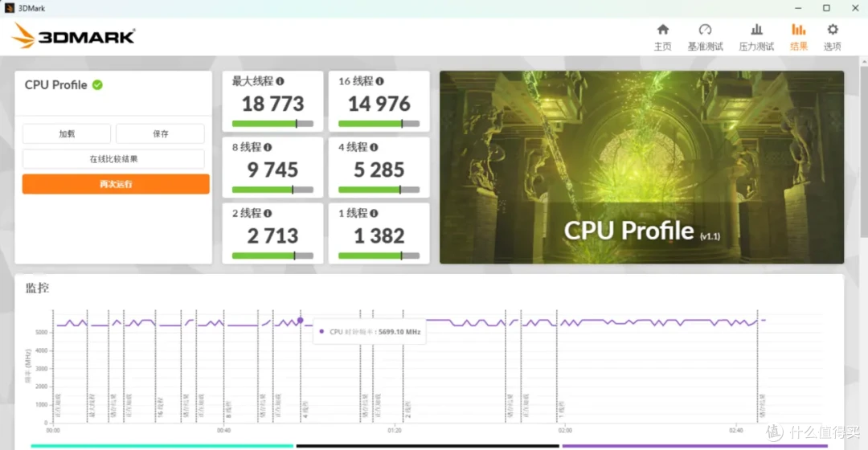Click the 保存 save button
The height and width of the screenshot is (450, 868).
pyautogui.click(x=161, y=134)
